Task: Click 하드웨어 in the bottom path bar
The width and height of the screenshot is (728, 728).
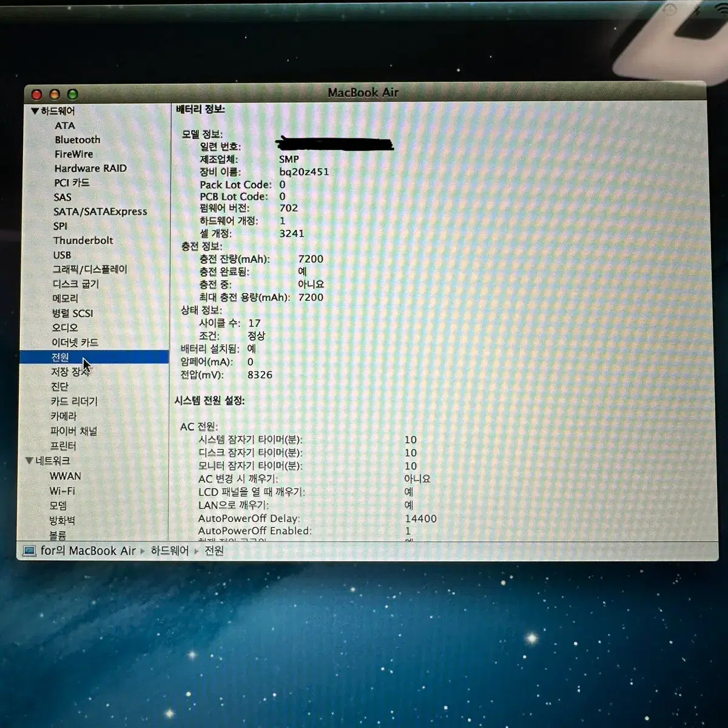Action: (x=170, y=551)
